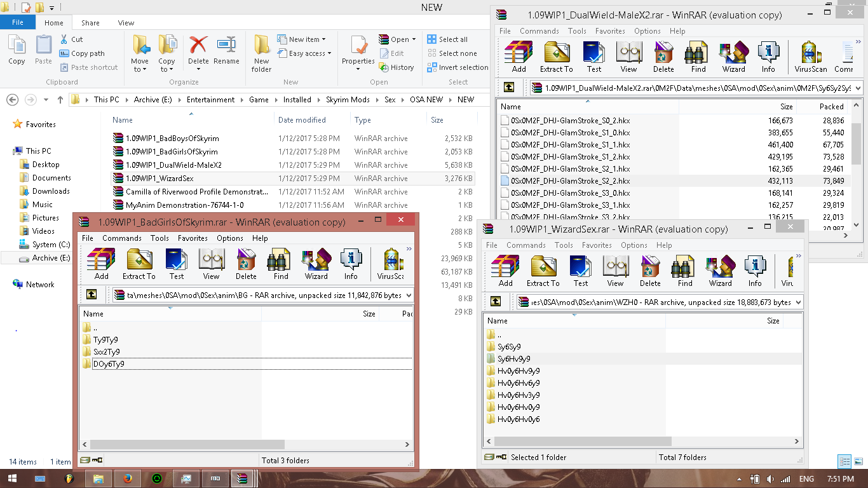
Task: Click the Rename icon in the Explorer ribbon
Action: click(226, 51)
